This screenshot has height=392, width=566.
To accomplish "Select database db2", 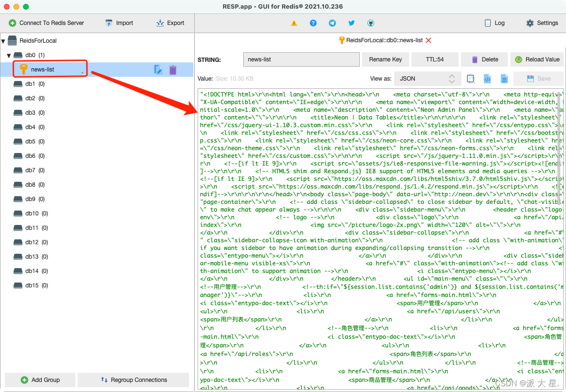I will [x=35, y=98].
